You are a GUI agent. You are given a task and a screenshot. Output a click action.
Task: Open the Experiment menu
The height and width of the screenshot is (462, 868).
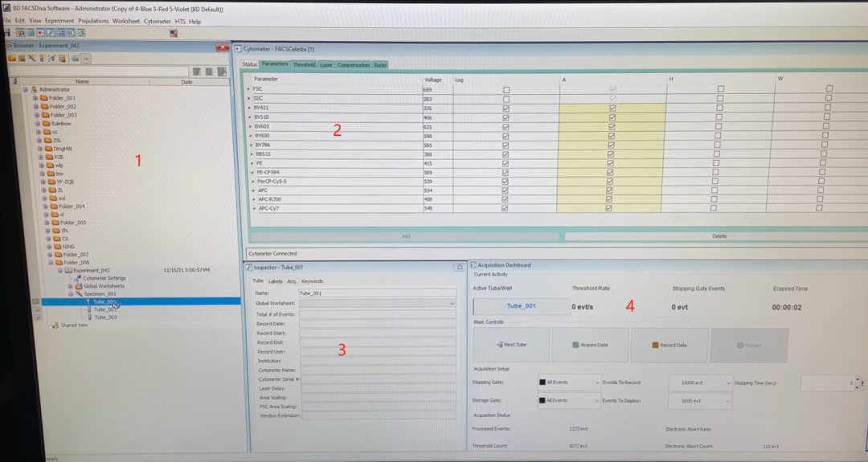tap(59, 21)
